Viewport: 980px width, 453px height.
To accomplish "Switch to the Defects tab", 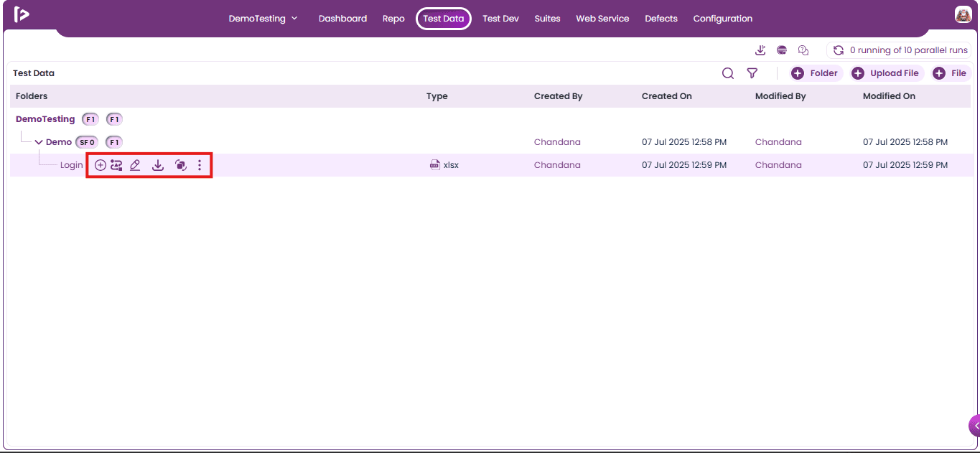I will pos(661,19).
